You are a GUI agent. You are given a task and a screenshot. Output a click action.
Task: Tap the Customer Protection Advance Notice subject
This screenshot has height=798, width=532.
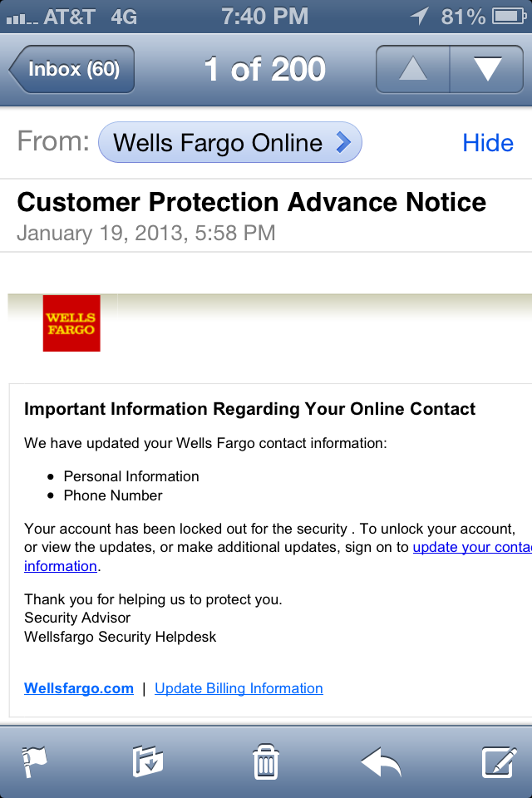[252, 202]
